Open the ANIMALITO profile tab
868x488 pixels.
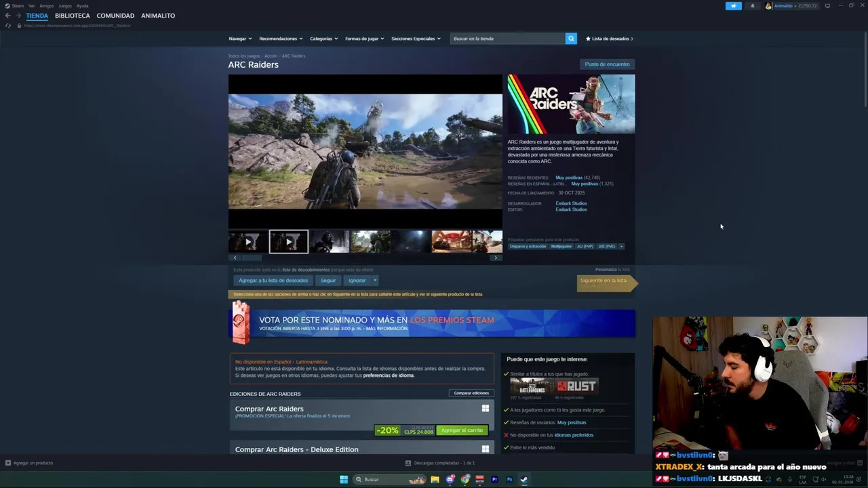click(x=158, y=16)
